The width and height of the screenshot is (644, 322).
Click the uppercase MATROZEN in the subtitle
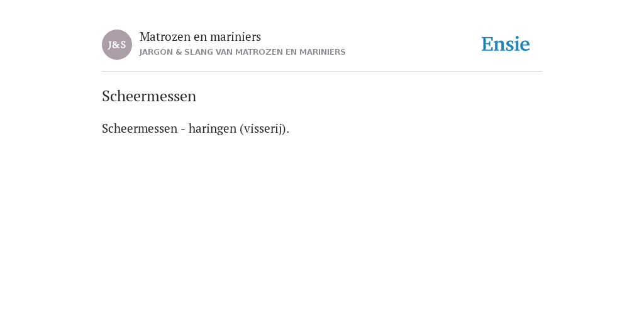[x=259, y=52]
